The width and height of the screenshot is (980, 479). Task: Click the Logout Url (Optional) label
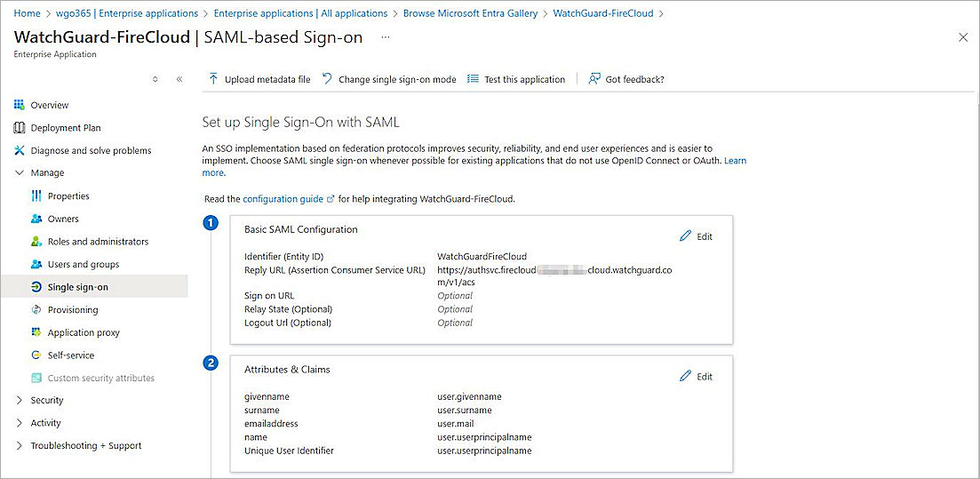(x=288, y=323)
